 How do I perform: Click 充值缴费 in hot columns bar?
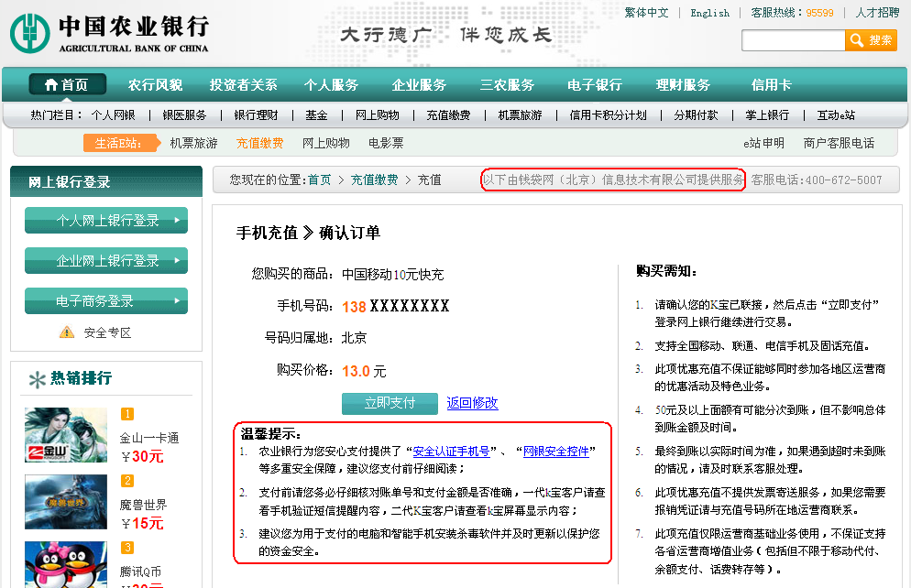pos(448,114)
